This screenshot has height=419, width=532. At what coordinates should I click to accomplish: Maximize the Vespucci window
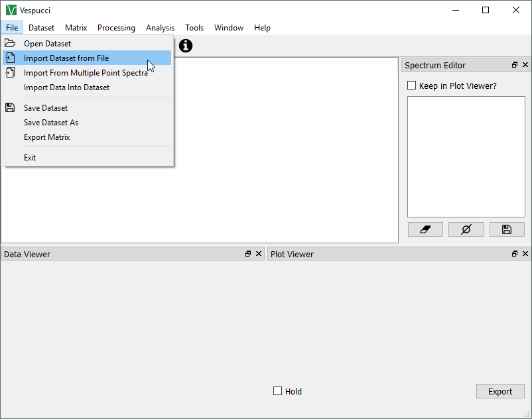486,10
